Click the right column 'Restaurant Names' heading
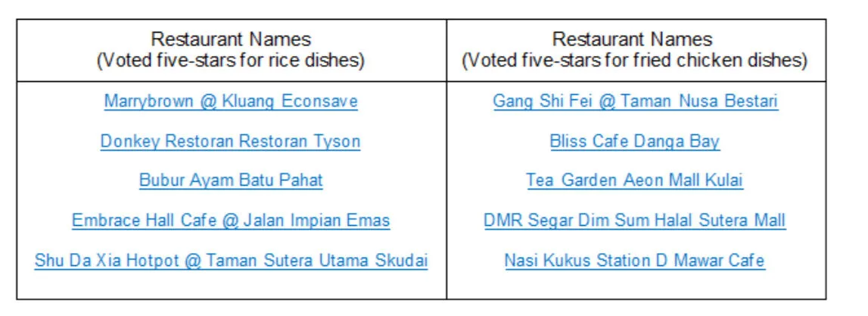The width and height of the screenshot is (868, 316). click(635, 39)
